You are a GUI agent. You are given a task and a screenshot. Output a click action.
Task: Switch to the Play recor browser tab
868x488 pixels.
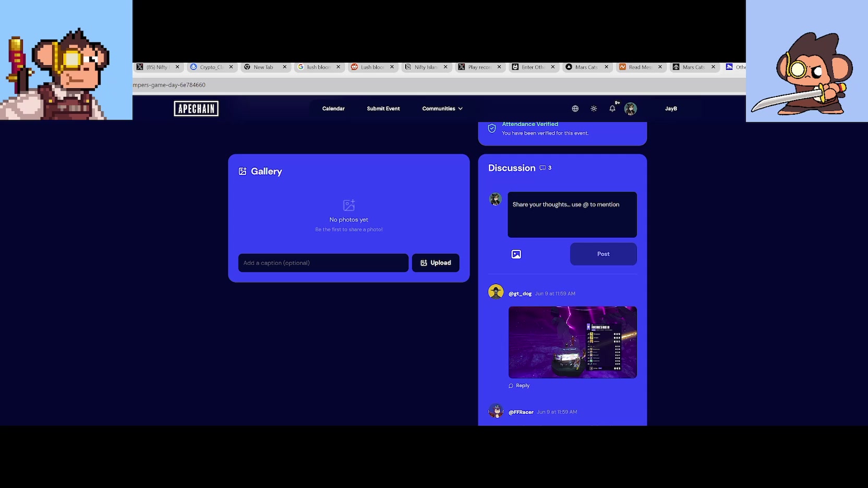tap(479, 67)
